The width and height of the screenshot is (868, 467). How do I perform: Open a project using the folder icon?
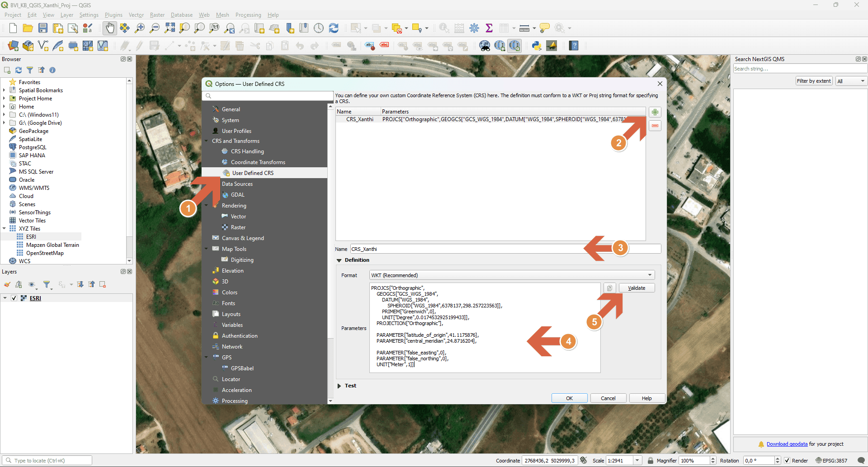(x=28, y=28)
